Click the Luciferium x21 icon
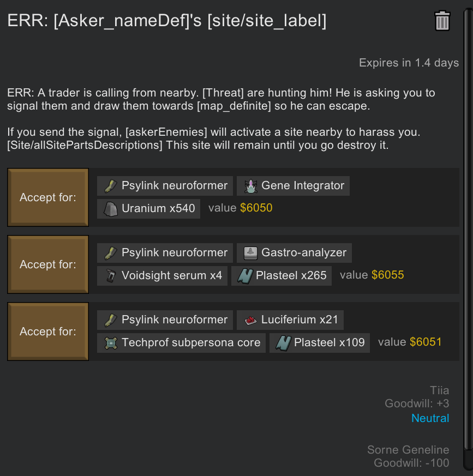 [250, 320]
